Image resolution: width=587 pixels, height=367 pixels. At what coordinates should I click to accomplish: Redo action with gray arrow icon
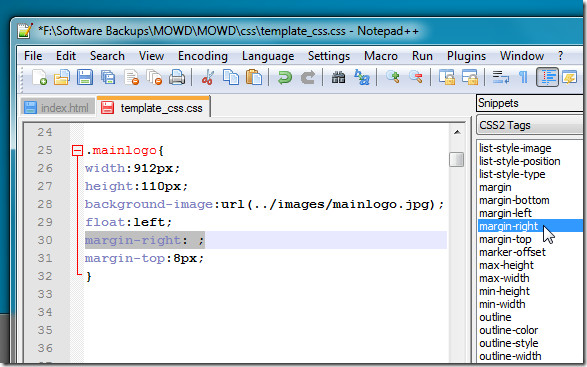[308, 78]
